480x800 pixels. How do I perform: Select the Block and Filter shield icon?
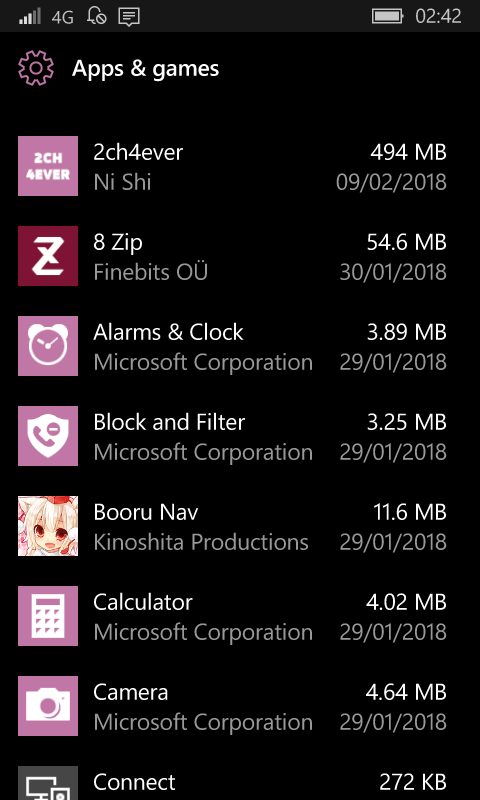pos(48,436)
